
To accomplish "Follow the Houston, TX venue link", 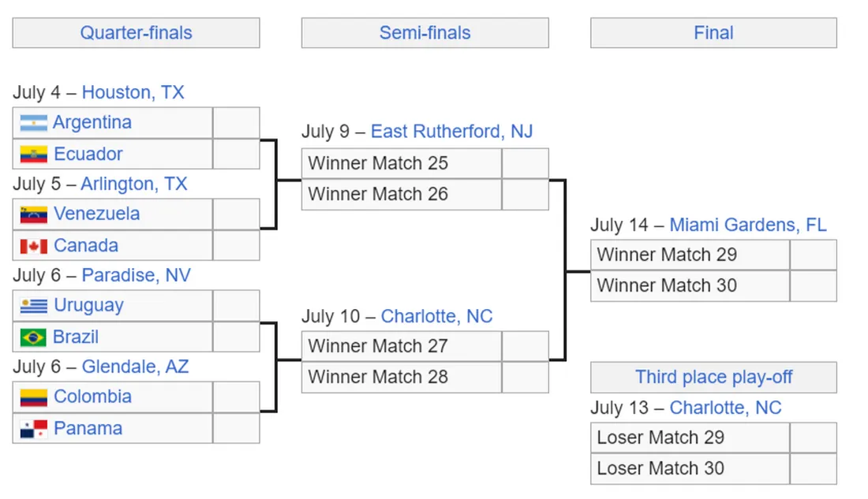I will tap(133, 91).
